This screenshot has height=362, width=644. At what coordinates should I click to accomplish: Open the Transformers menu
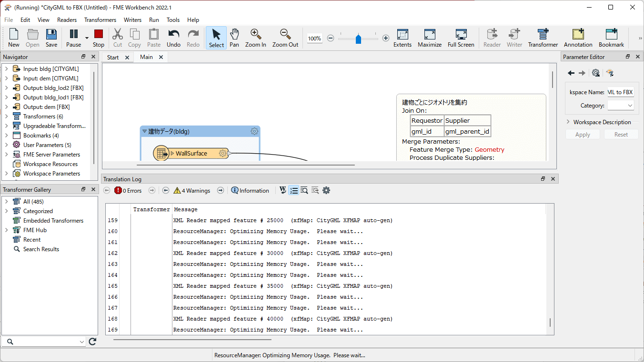point(100,20)
